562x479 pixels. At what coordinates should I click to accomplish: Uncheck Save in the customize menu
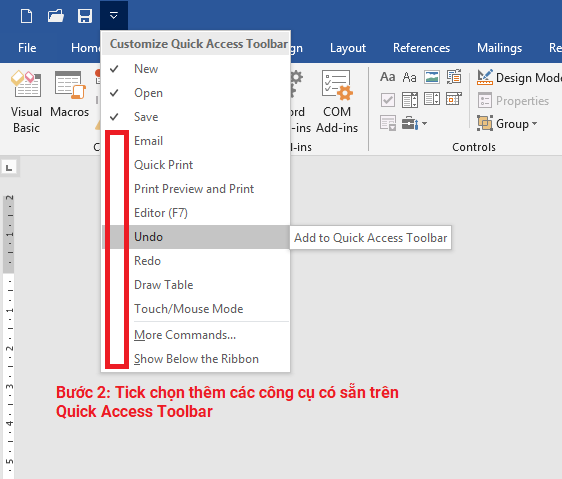pyautogui.click(x=196, y=117)
